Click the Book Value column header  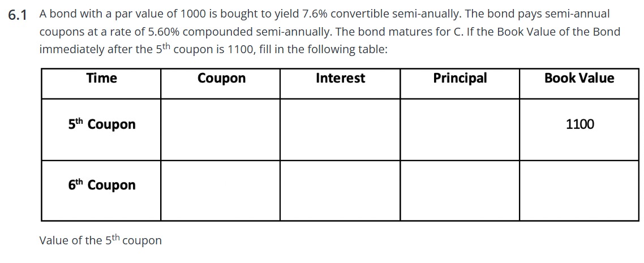coord(579,79)
